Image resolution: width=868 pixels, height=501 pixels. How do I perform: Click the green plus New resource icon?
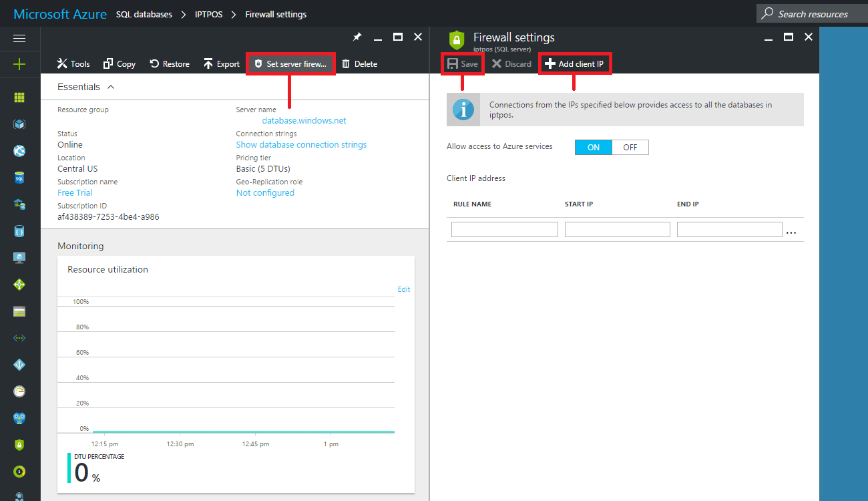(x=19, y=65)
